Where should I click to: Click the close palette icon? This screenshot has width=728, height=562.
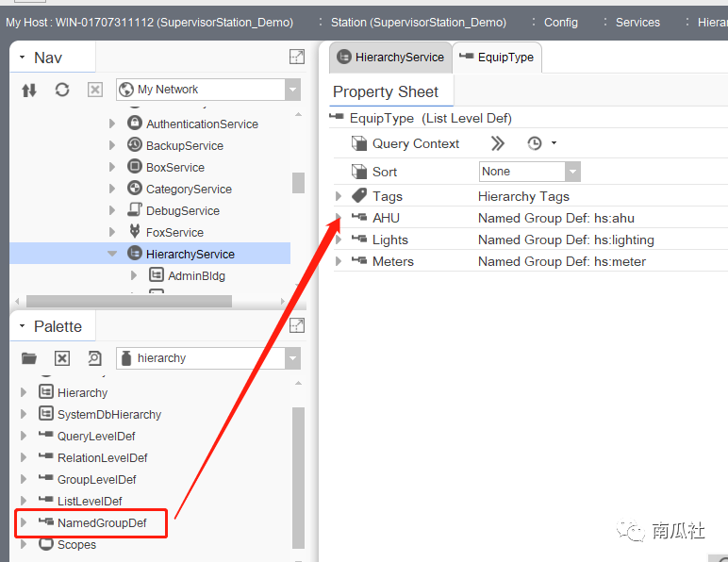(x=62, y=358)
